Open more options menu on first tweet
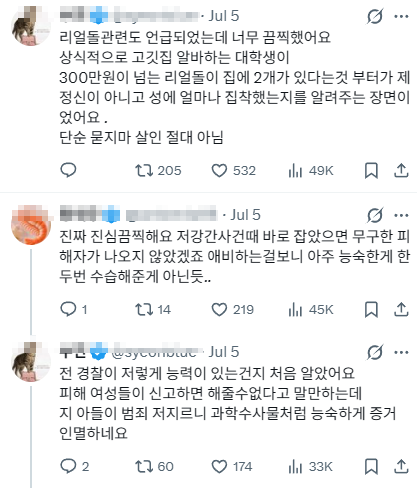417x492 pixels. (x=401, y=16)
